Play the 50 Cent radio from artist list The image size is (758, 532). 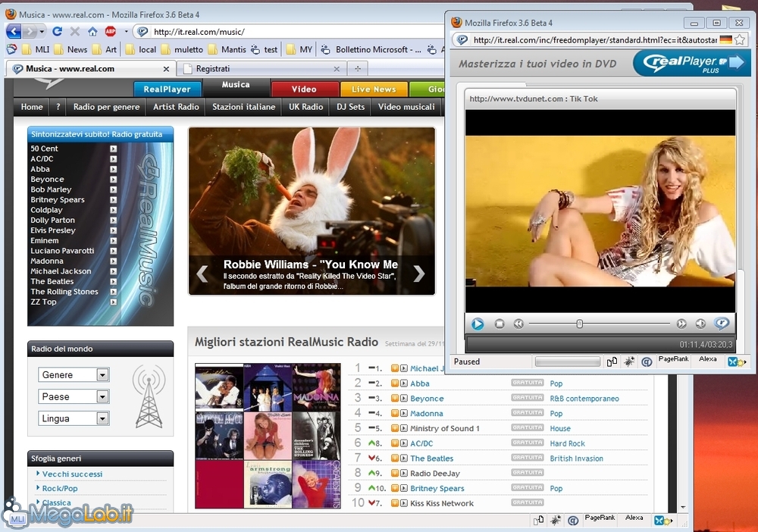point(113,149)
